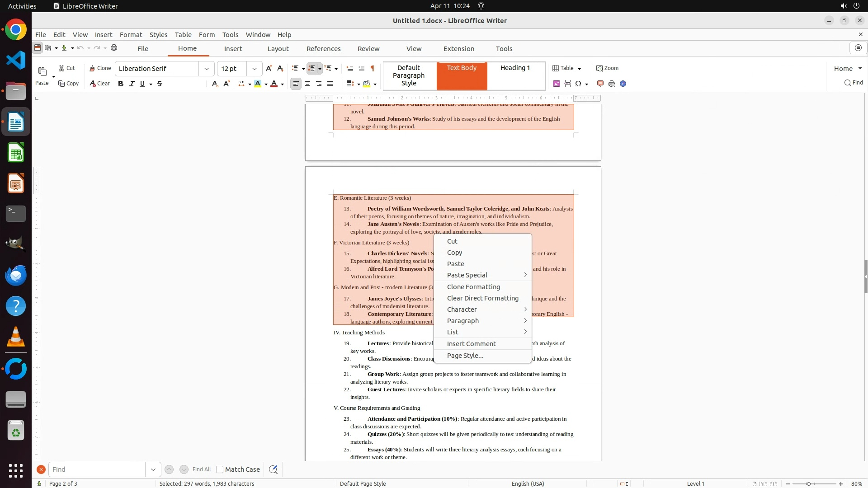Choose Clear Direct Formatting from context menu
The width and height of the screenshot is (868, 488).
(482, 298)
